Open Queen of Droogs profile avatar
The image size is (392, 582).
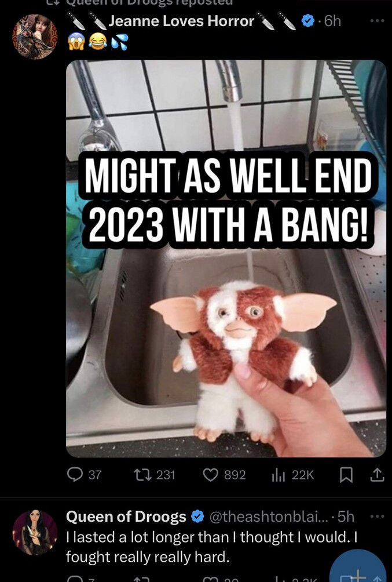pyautogui.click(x=35, y=532)
